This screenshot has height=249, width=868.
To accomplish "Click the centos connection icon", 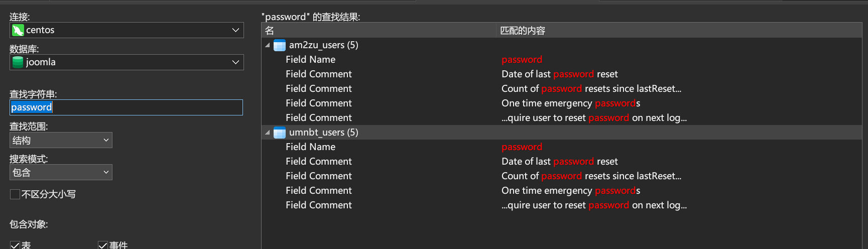I will 18,30.
